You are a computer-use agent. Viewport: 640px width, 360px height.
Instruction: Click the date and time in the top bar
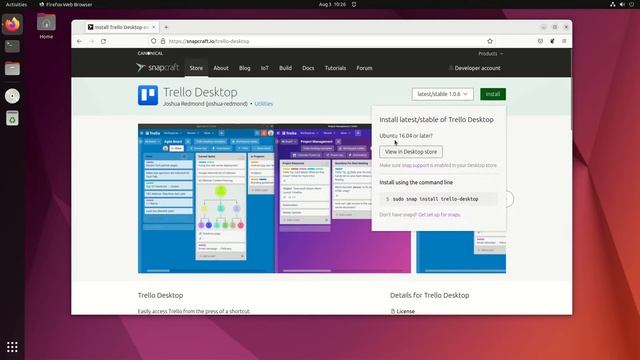[x=332, y=4]
